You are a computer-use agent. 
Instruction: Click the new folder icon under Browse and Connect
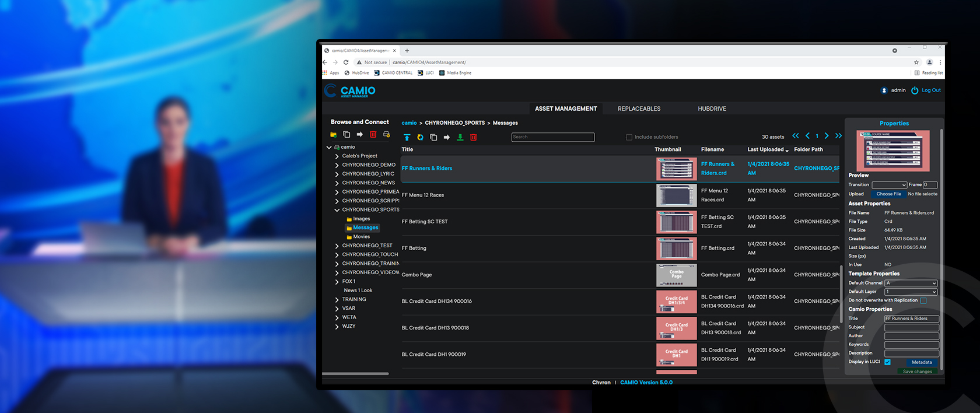pyautogui.click(x=333, y=135)
